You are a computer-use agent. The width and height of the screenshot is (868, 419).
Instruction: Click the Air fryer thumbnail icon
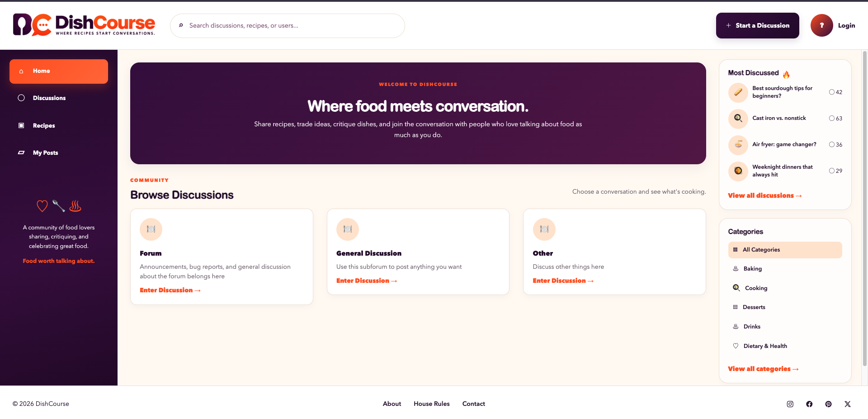pyautogui.click(x=738, y=145)
